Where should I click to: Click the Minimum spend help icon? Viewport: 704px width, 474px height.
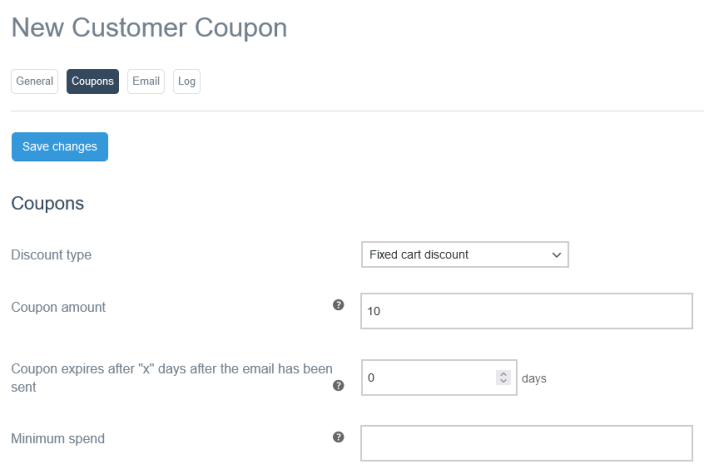point(338,437)
